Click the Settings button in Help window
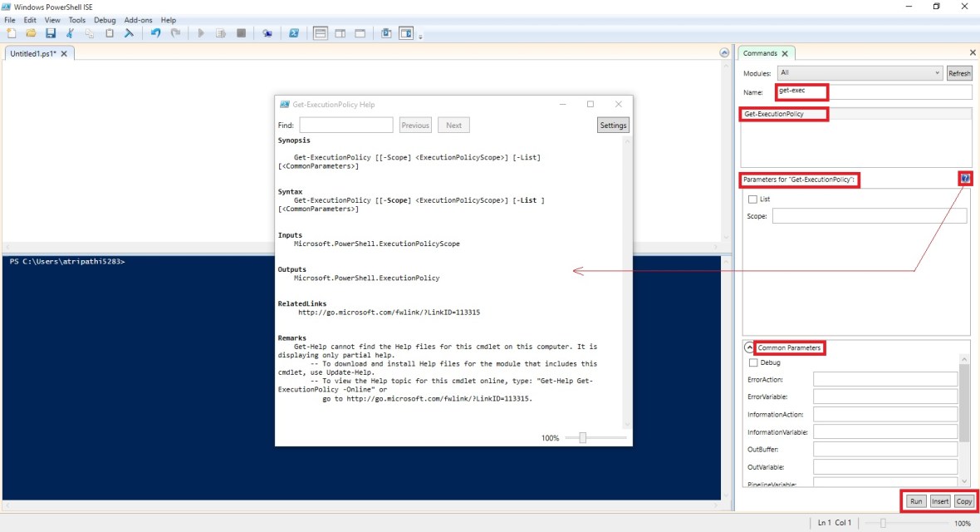The height and width of the screenshot is (532, 980). click(x=613, y=126)
